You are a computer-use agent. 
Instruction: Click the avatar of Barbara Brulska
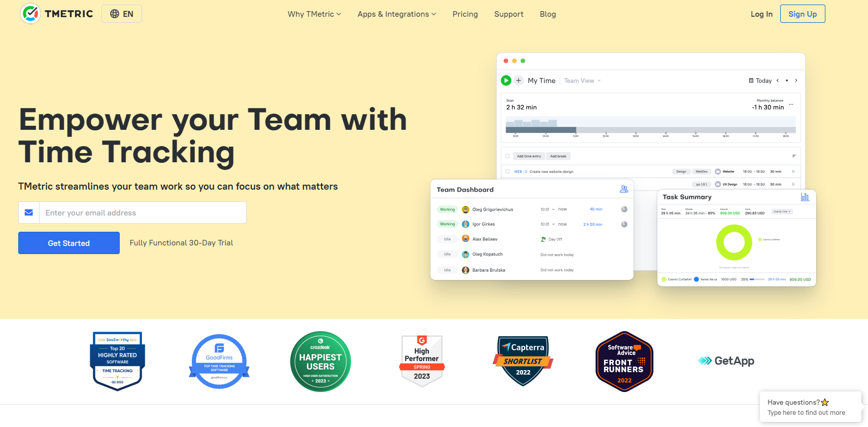coord(466,270)
